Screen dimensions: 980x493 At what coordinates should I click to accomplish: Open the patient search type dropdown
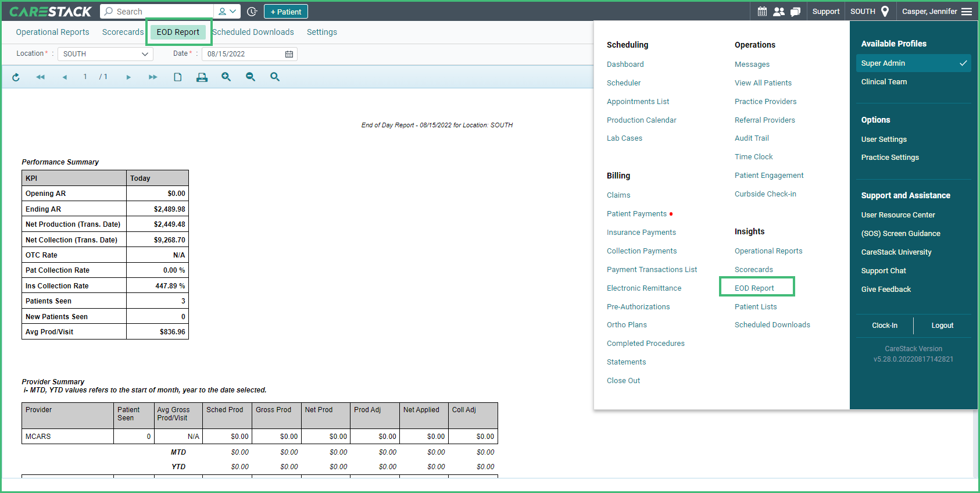[x=227, y=12]
